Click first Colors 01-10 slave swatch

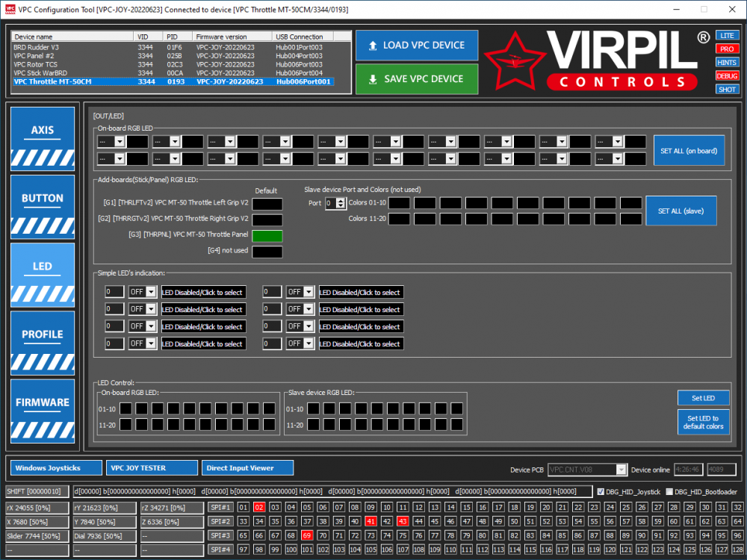tap(399, 203)
